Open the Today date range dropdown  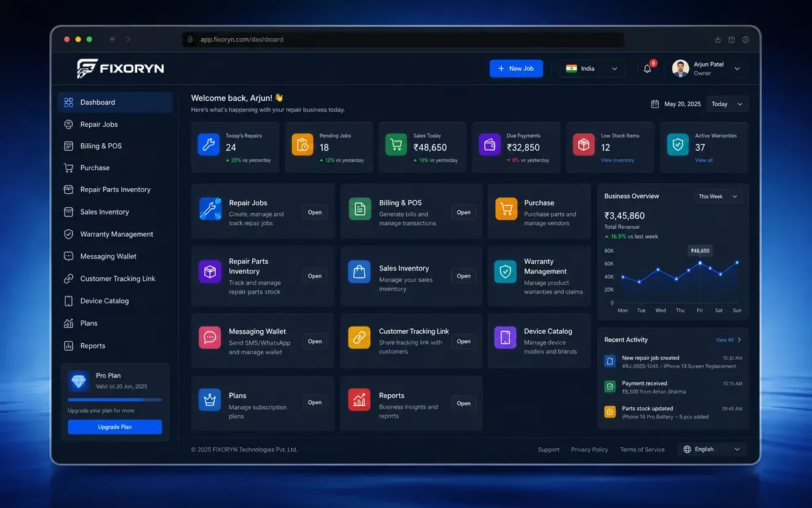[727, 104]
